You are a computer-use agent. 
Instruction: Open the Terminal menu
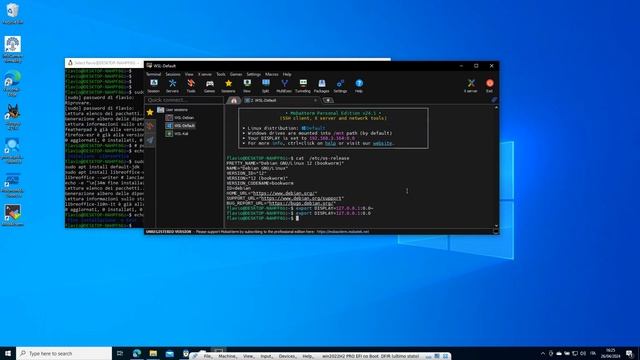point(153,74)
